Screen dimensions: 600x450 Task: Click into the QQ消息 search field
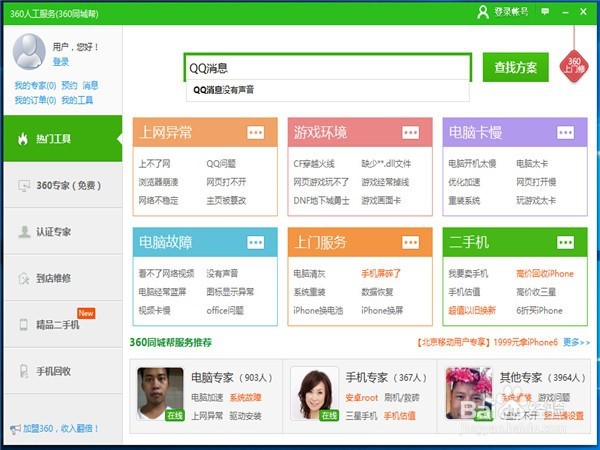(x=328, y=68)
